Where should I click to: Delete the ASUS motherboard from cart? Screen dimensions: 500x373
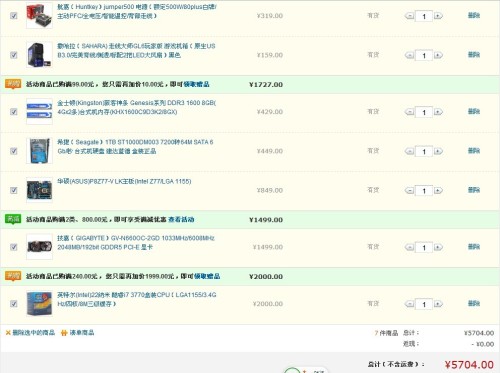[474, 190]
